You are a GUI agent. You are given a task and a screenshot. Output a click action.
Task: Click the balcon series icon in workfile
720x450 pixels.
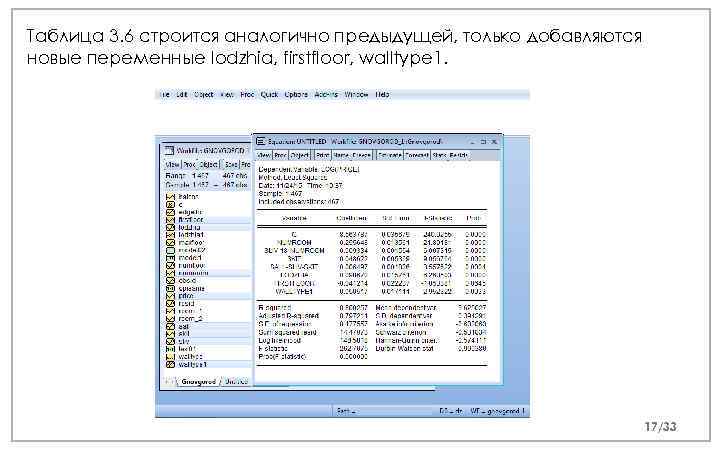tap(170, 197)
